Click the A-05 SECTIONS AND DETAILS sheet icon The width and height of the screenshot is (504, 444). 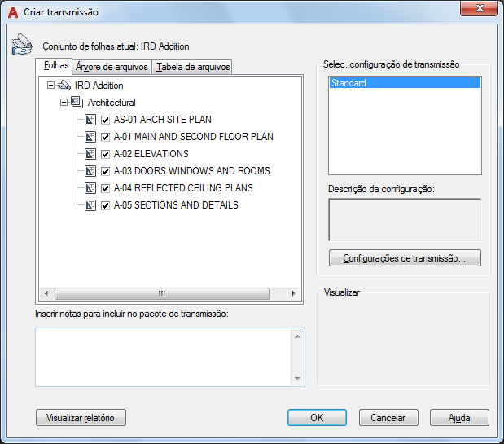point(90,205)
